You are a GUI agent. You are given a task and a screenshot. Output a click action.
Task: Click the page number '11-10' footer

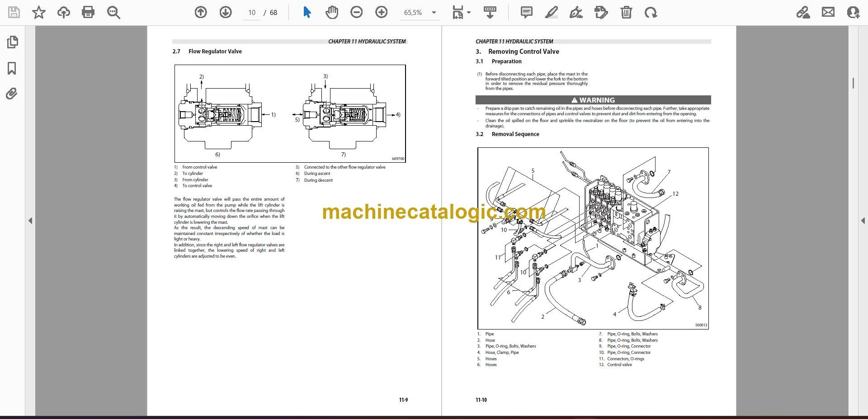pos(481,400)
